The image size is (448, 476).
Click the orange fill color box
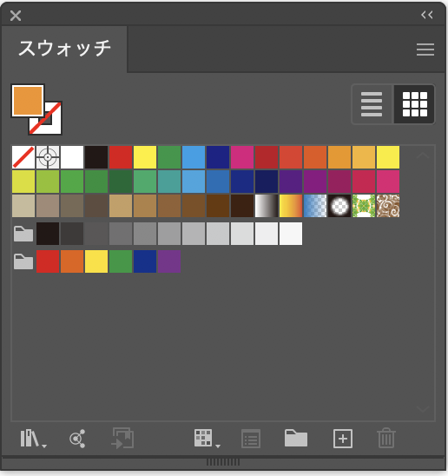(x=28, y=101)
